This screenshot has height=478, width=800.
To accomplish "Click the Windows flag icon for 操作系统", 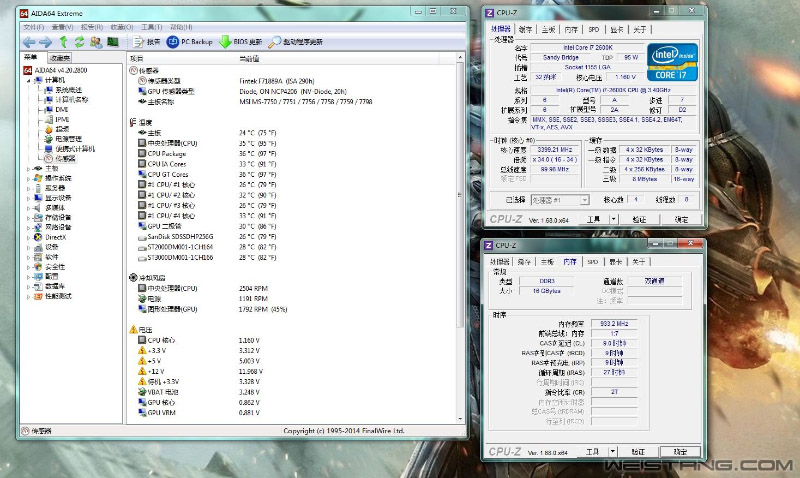I will [38, 178].
